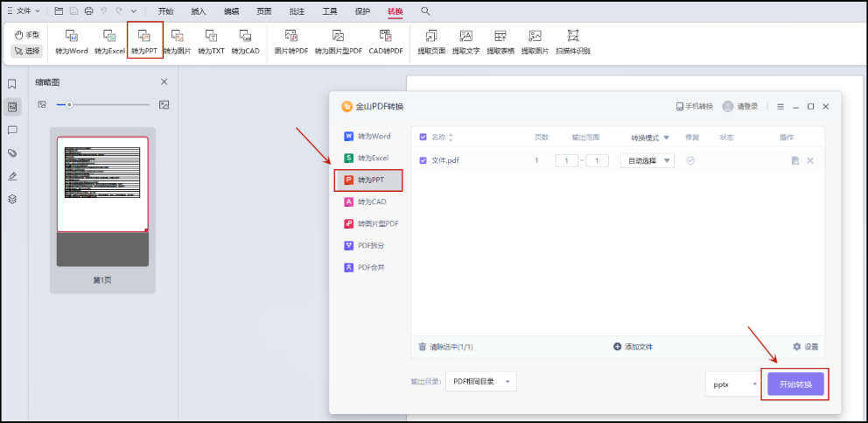Click the print icon in title bar
The image size is (868, 423).
coord(88,11)
